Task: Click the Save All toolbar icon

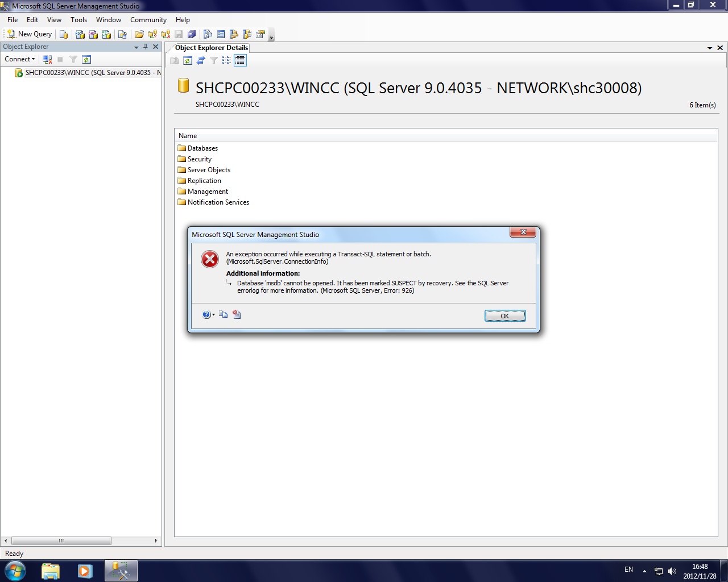Action: [192, 34]
